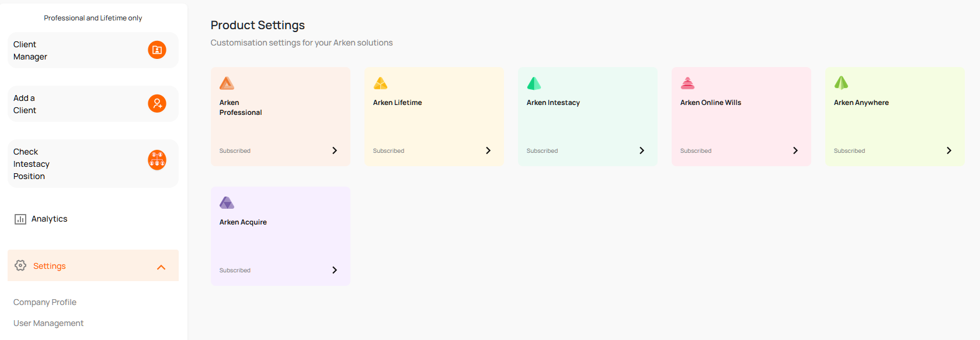This screenshot has height=340, width=980.
Task: Click the Arken Professional orange triangle logo
Action: pyautogui.click(x=227, y=83)
